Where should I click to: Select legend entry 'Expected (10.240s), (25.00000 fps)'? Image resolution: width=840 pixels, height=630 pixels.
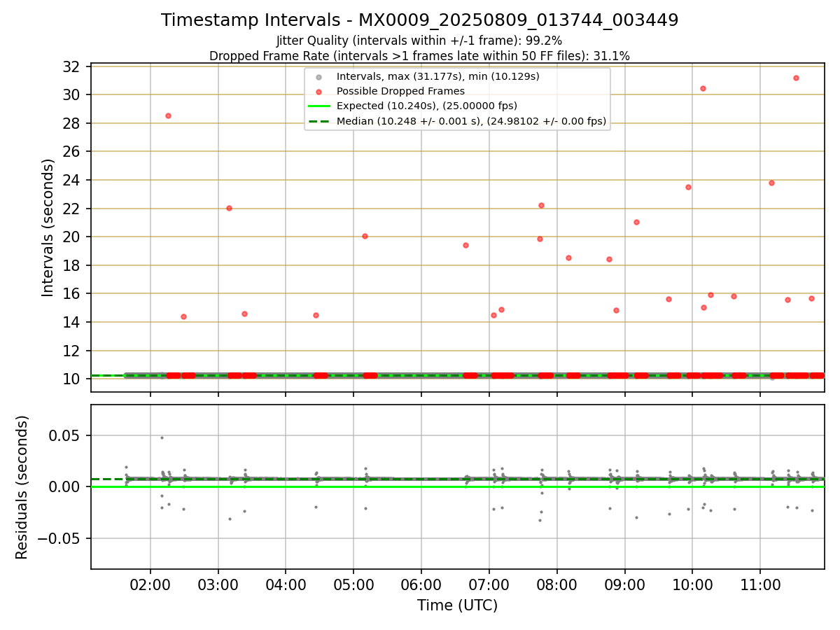426,106
